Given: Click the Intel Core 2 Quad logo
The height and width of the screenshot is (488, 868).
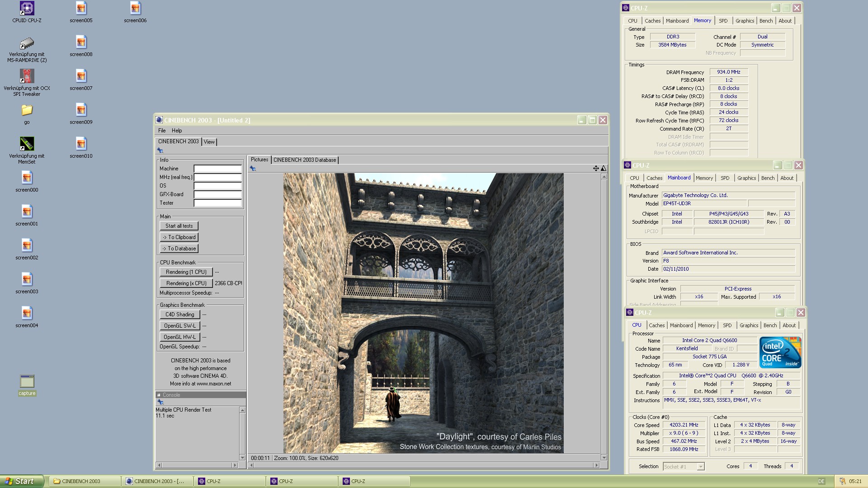Looking at the screenshot, I should (780, 352).
